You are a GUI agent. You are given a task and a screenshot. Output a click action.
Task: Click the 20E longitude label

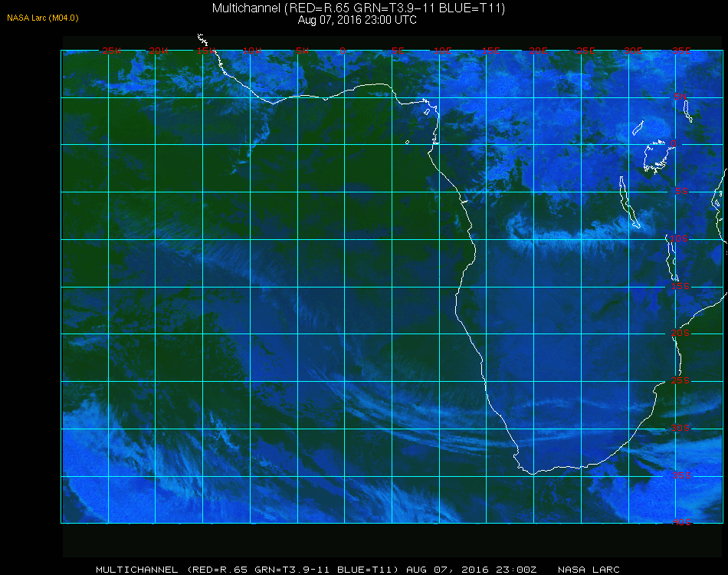click(538, 51)
